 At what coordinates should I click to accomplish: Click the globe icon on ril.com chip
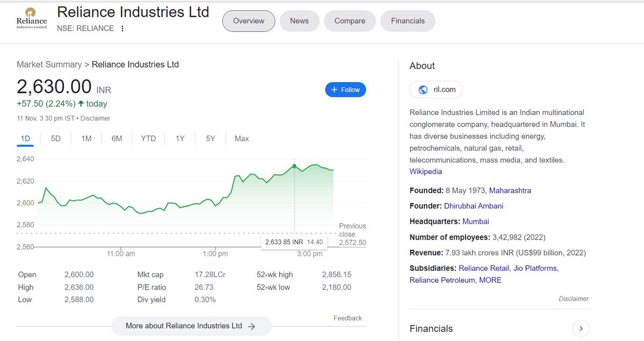(423, 90)
